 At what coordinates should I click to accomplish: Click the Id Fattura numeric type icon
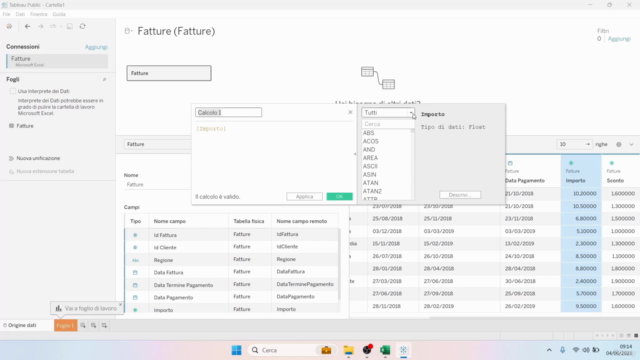135,235
